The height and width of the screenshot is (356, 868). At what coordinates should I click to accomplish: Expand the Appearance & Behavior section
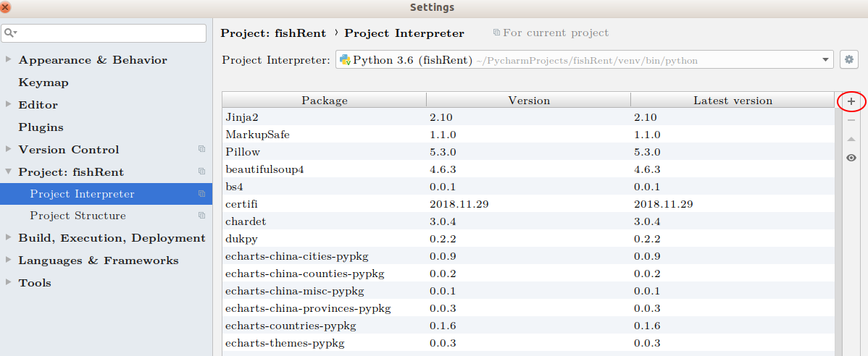9,60
